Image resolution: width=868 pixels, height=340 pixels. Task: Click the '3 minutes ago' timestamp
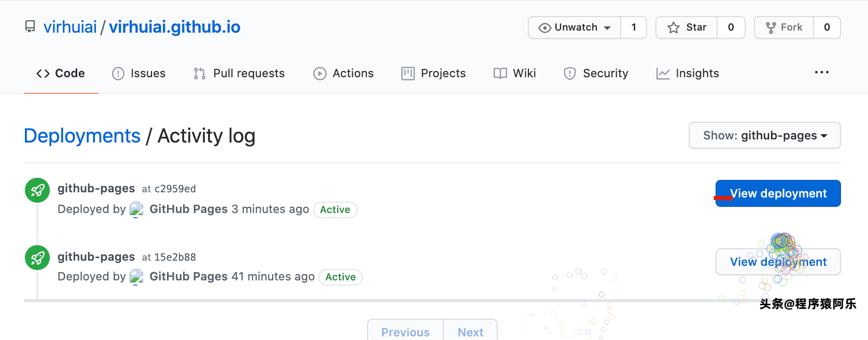[x=270, y=209]
